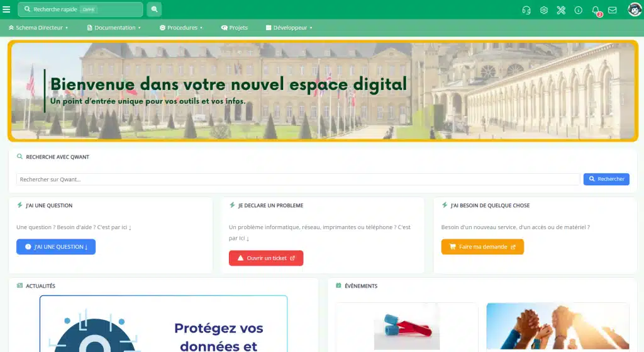
Task: Open the raised hands event thumbnail
Action: (557, 327)
